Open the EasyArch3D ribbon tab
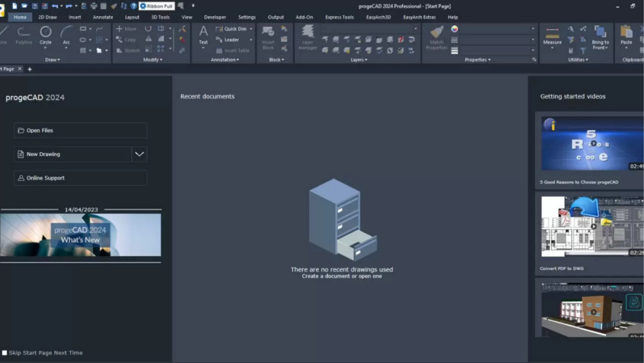 point(378,17)
